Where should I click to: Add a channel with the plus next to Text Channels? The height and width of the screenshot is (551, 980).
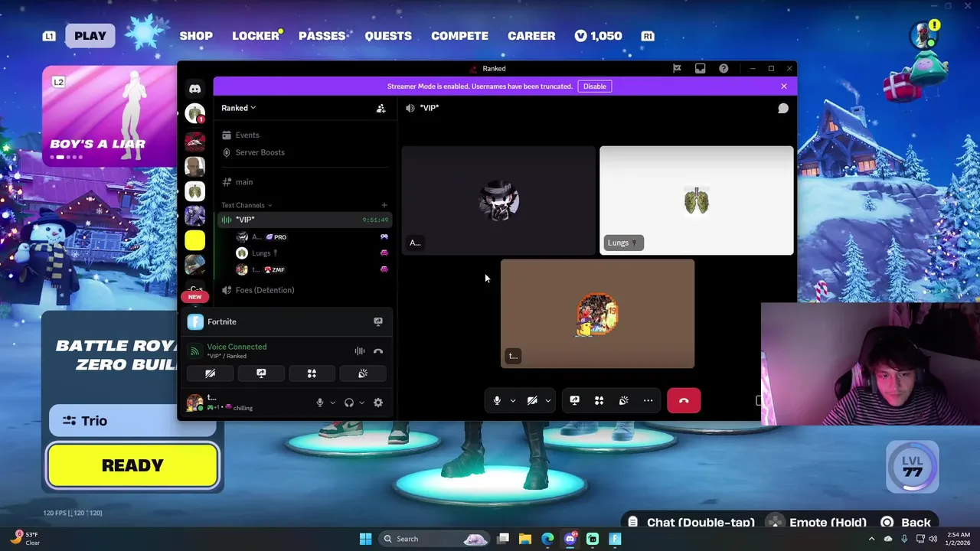pyautogui.click(x=384, y=205)
